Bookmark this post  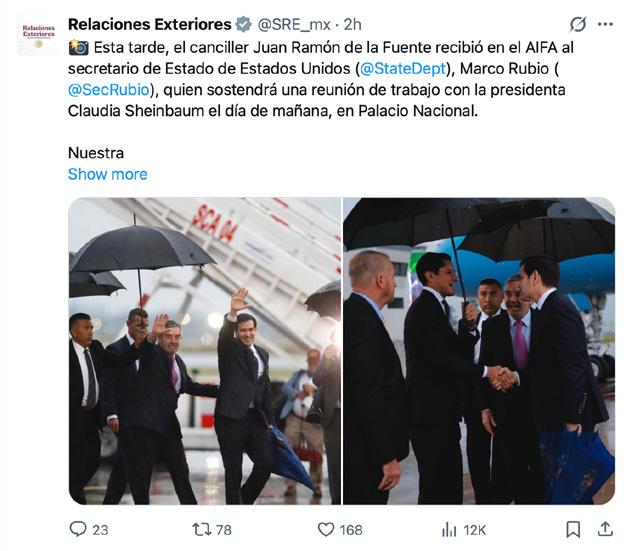coord(573,529)
